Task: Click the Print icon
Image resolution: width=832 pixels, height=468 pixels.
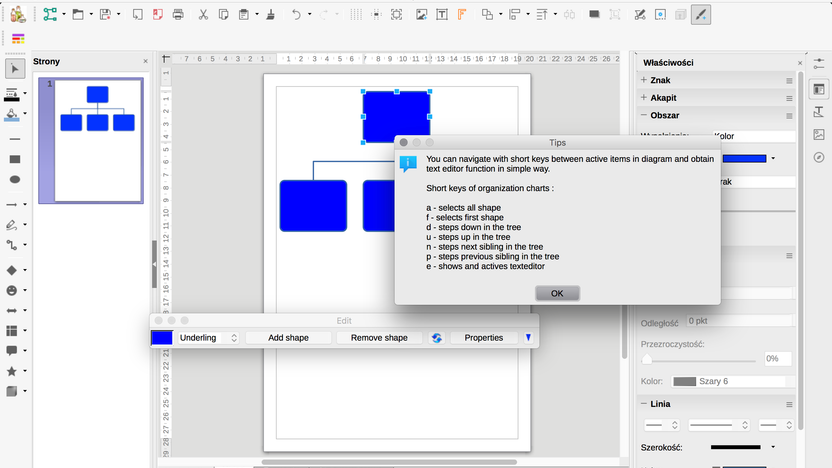Action: (178, 14)
